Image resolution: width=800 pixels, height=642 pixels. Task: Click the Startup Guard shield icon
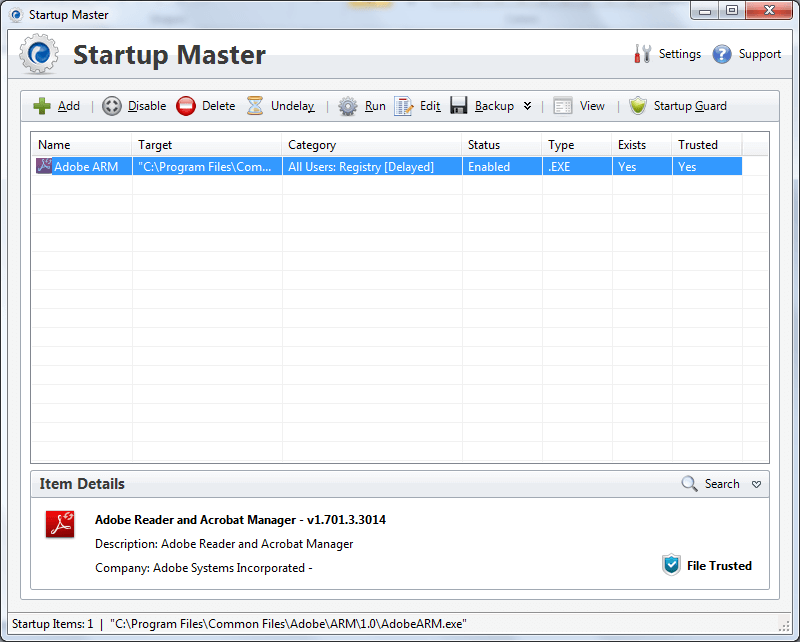coord(638,106)
